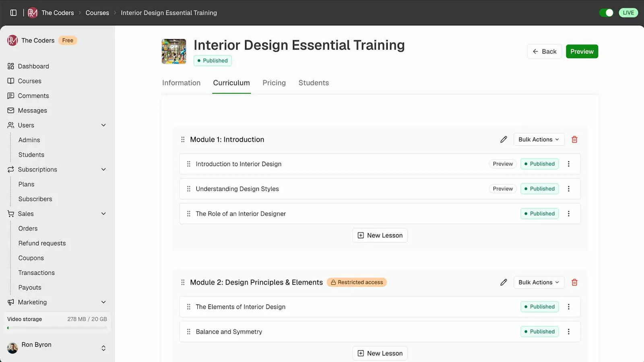Select the Curriculum tab
644x362 pixels.
tap(231, 83)
